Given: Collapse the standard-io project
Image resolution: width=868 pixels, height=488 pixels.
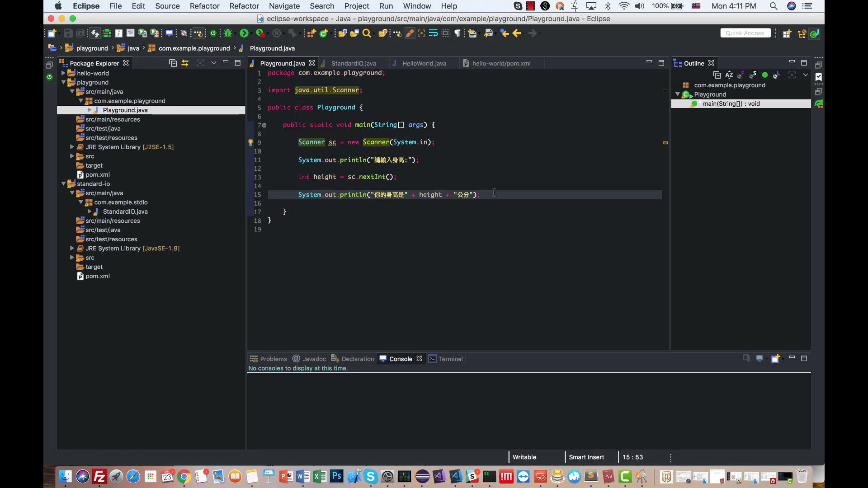Looking at the screenshot, I should point(64,184).
